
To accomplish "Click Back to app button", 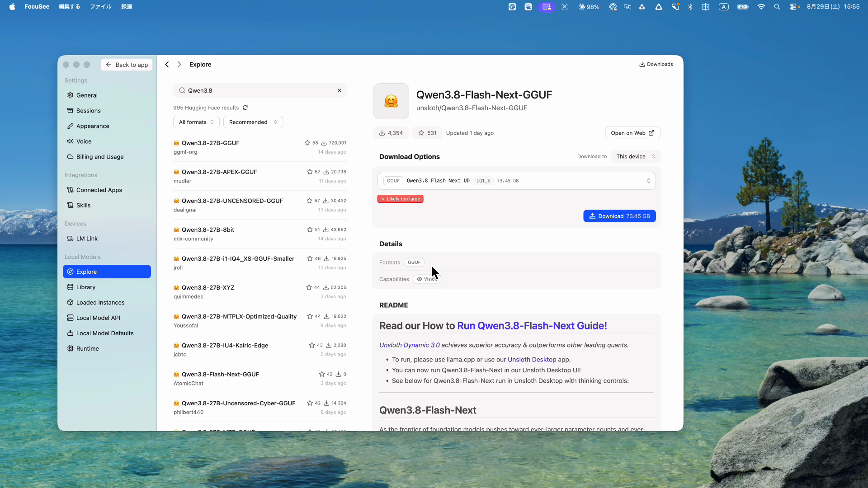I will [x=127, y=65].
